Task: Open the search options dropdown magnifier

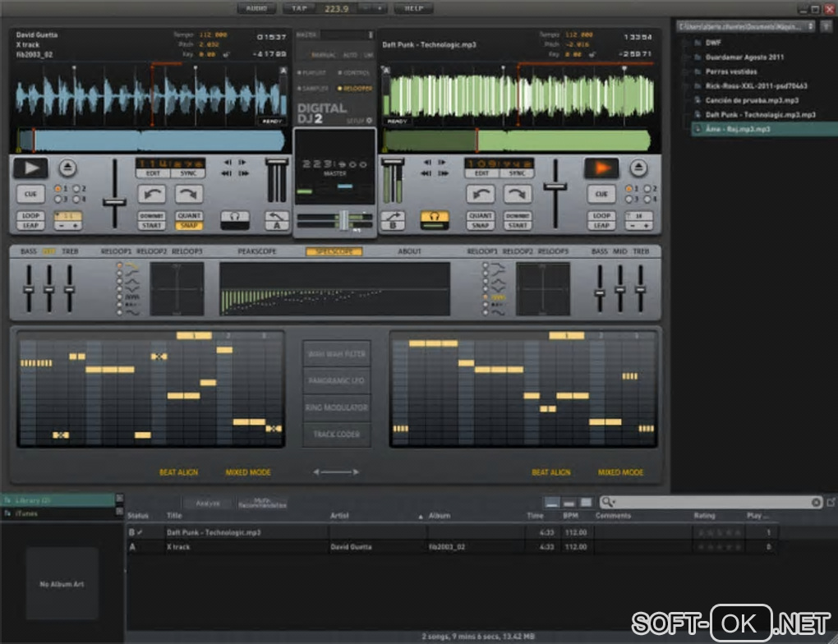Action: tap(607, 502)
